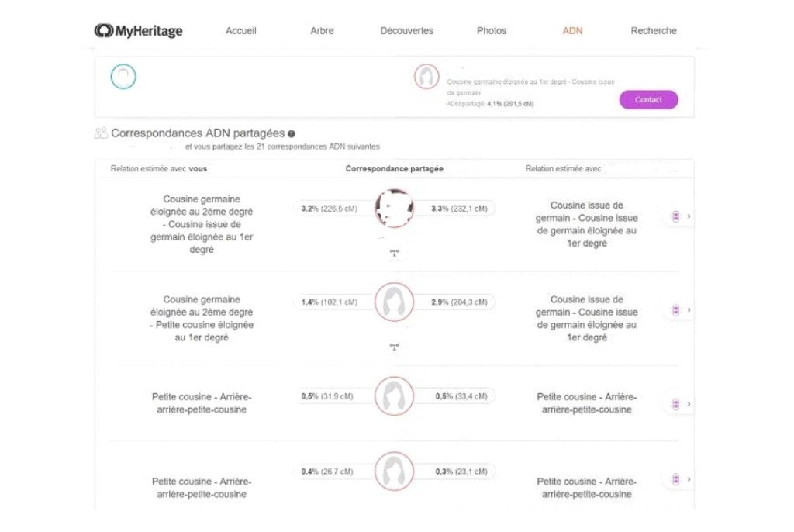
Task: Select the avatar of the 0,5% shared match
Action: (394, 396)
